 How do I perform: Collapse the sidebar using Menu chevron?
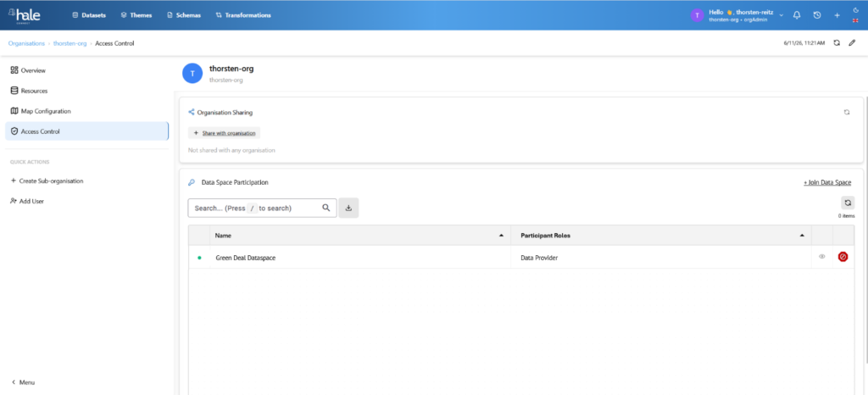click(23, 382)
